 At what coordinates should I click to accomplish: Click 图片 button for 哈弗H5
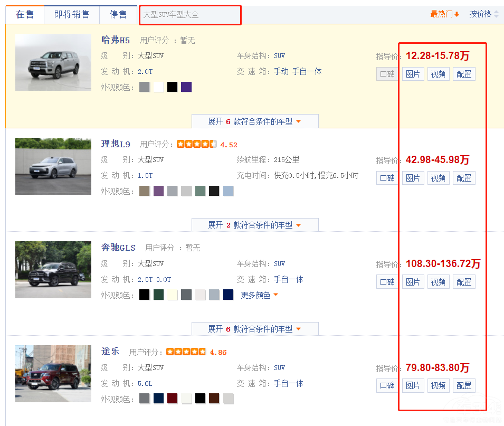tap(413, 74)
